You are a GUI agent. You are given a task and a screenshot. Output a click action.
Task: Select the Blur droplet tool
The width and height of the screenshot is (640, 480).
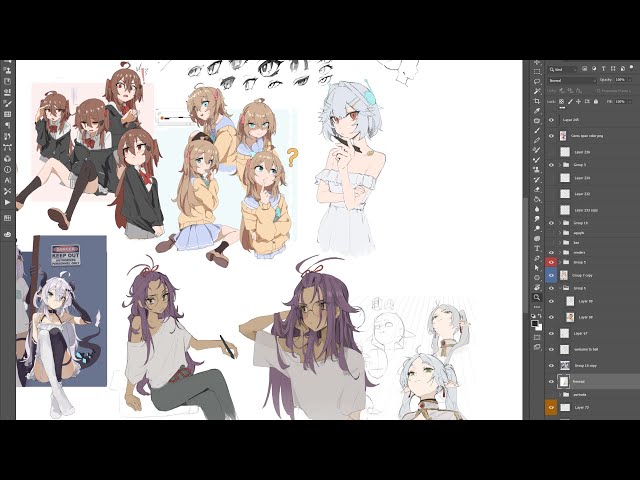coord(537,209)
